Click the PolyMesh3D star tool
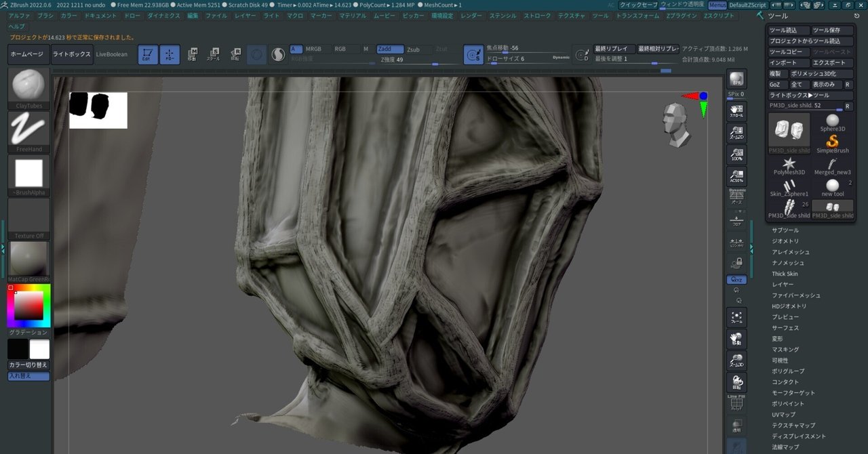 pos(789,163)
